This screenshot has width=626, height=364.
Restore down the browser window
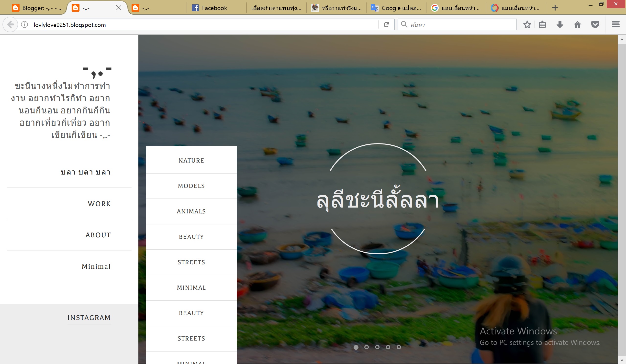601,4
